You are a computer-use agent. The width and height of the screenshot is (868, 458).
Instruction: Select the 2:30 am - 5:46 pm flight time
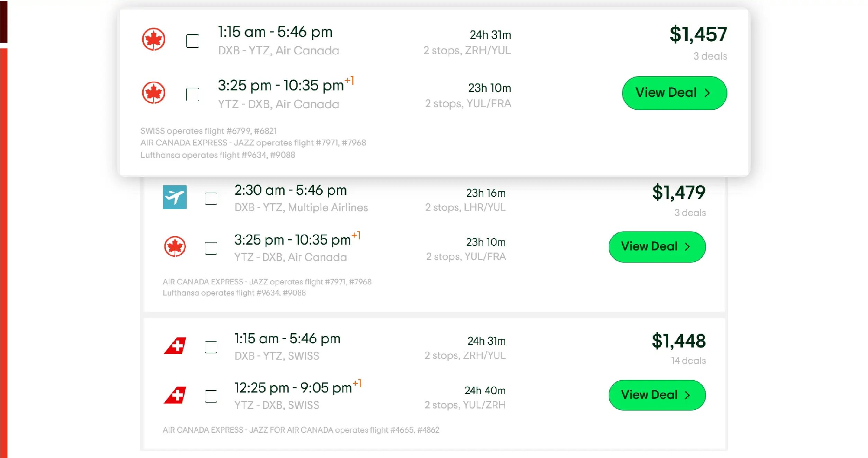pos(290,190)
